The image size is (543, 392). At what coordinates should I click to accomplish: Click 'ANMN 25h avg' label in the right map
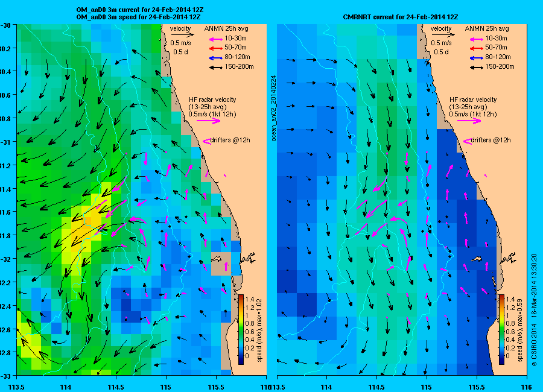487,28
